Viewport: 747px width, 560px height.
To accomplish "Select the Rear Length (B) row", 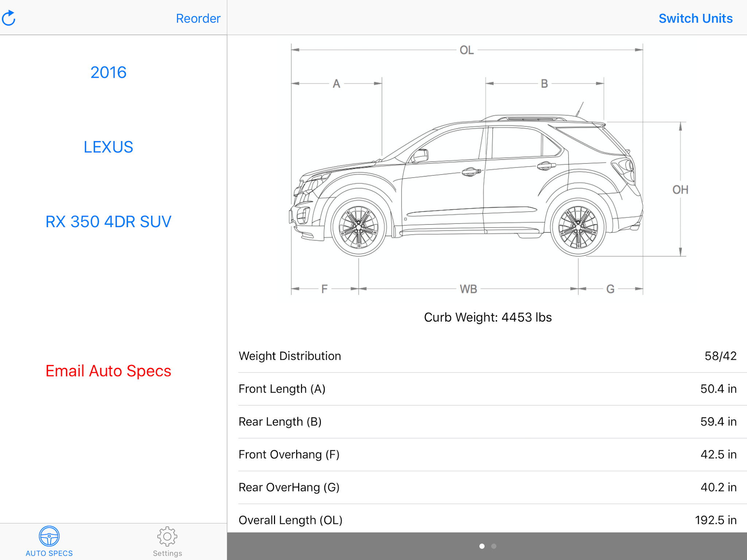I will [x=487, y=421].
